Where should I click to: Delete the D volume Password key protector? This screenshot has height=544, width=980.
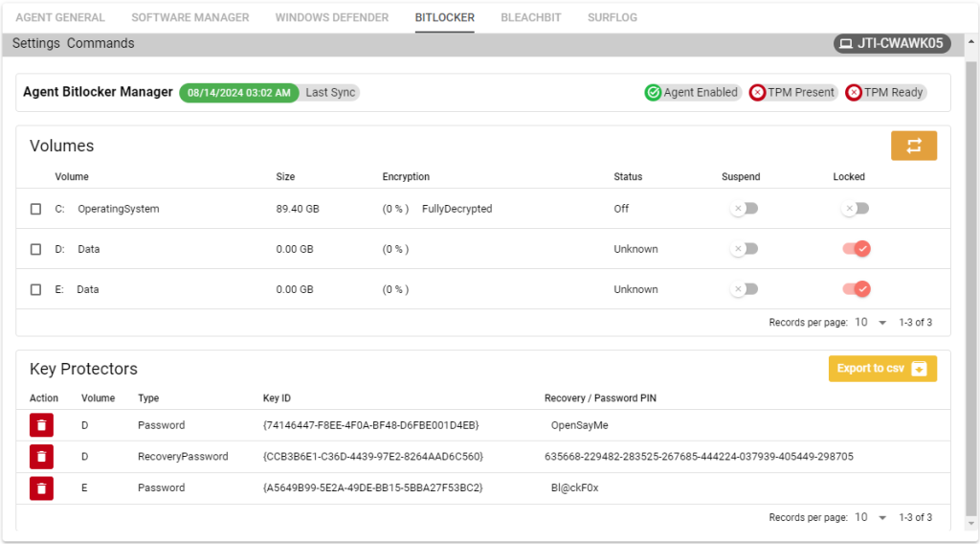pyautogui.click(x=41, y=425)
